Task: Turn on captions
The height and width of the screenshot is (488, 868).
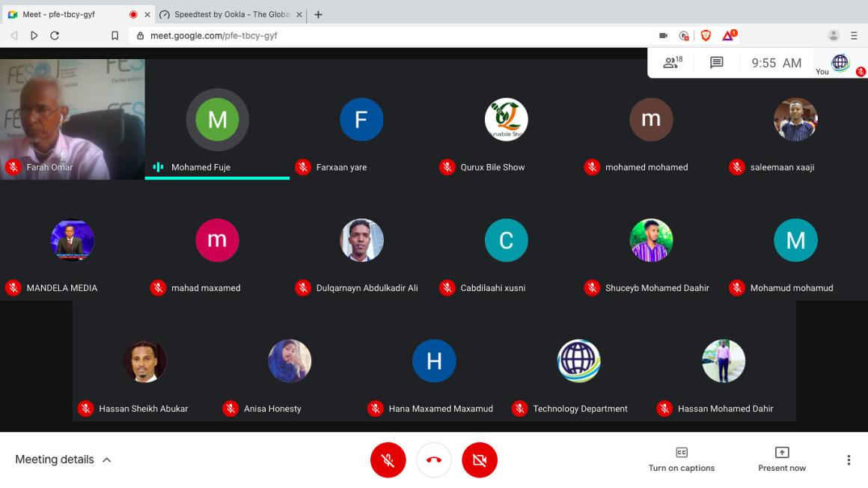Action: (x=681, y=459)
